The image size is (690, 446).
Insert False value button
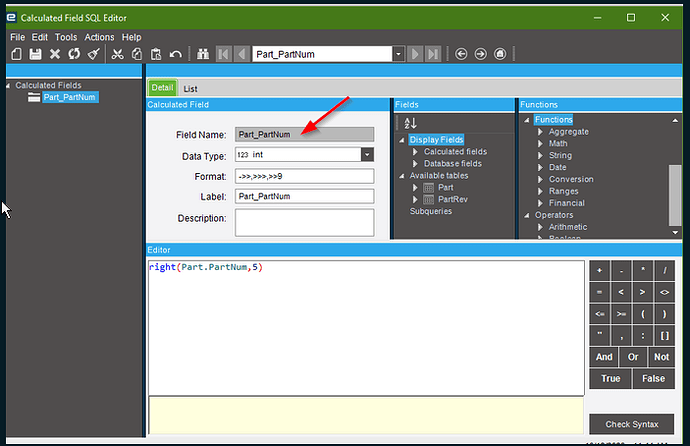coord(653,378)
